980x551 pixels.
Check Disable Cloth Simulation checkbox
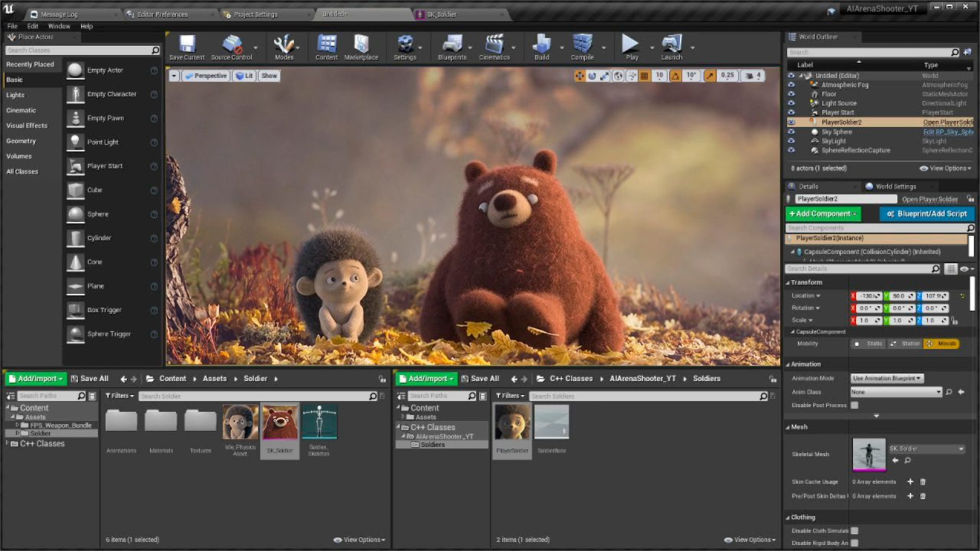[x=854, y=530]
